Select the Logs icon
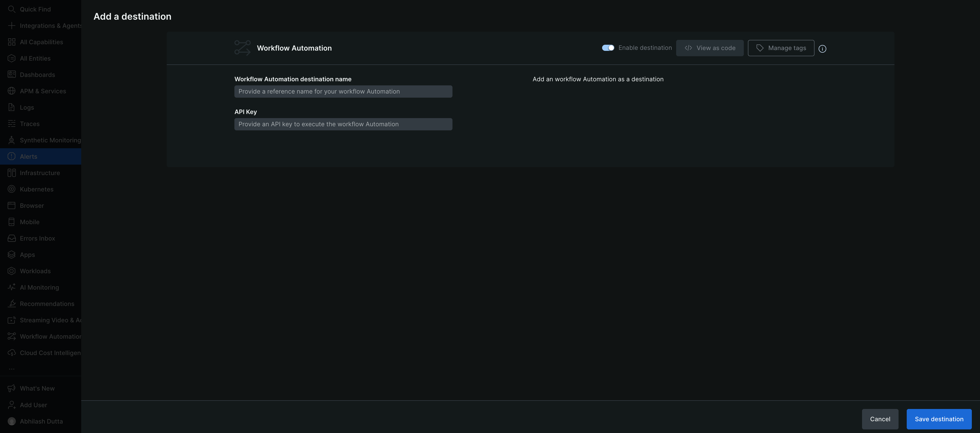The width and height of the screenshot is (980, 433). [11, 107]
